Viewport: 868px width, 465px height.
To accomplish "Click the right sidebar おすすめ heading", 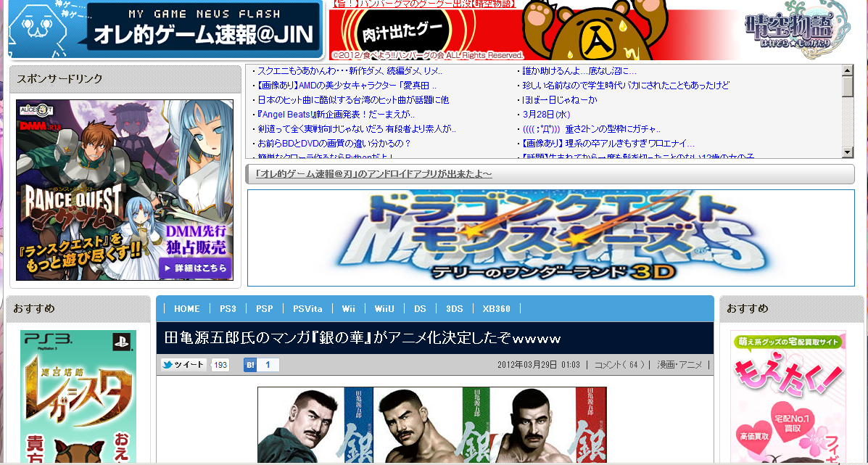I will coord(748,308).
